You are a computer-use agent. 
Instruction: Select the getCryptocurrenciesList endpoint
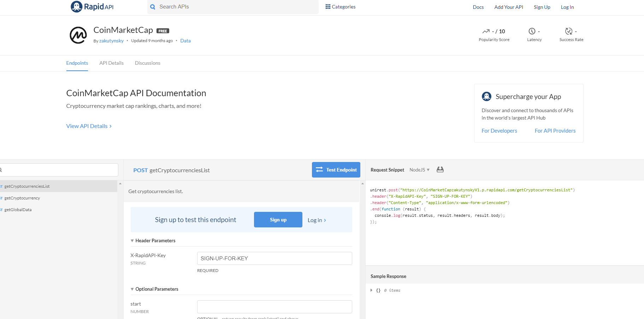[58, 186]
